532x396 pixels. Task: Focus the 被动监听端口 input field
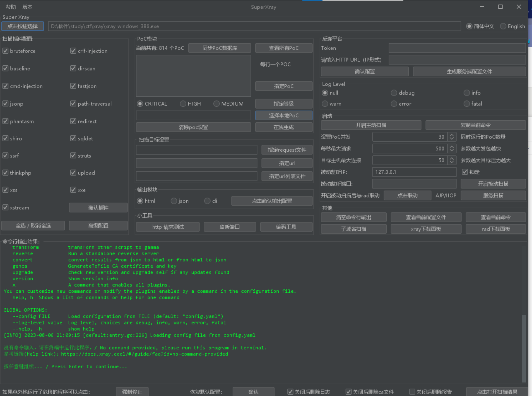(x=414, y=184)
